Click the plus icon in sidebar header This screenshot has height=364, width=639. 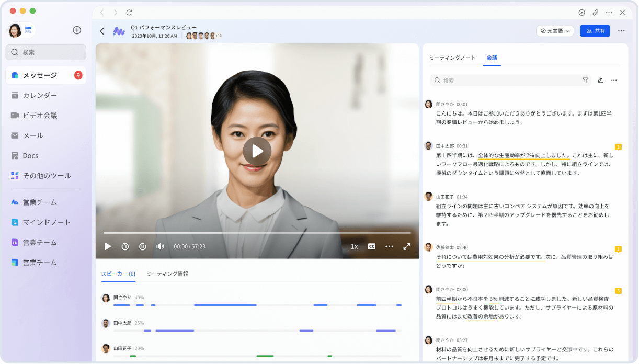coord(77,30)
